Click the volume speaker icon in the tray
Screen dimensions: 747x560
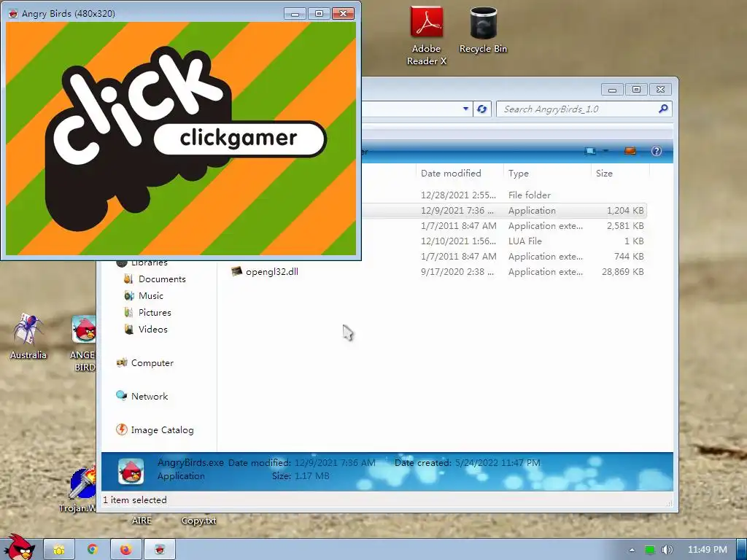click(667, 550)
